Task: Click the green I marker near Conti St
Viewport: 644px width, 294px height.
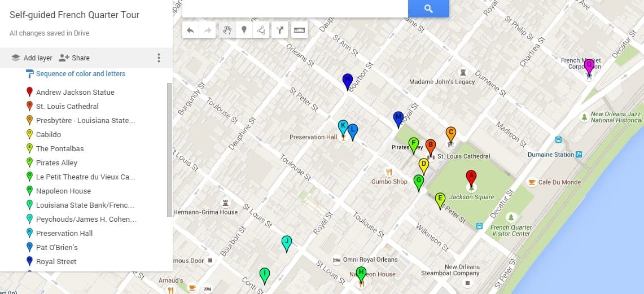Action: pyautogui.click(x=265, y=277)
